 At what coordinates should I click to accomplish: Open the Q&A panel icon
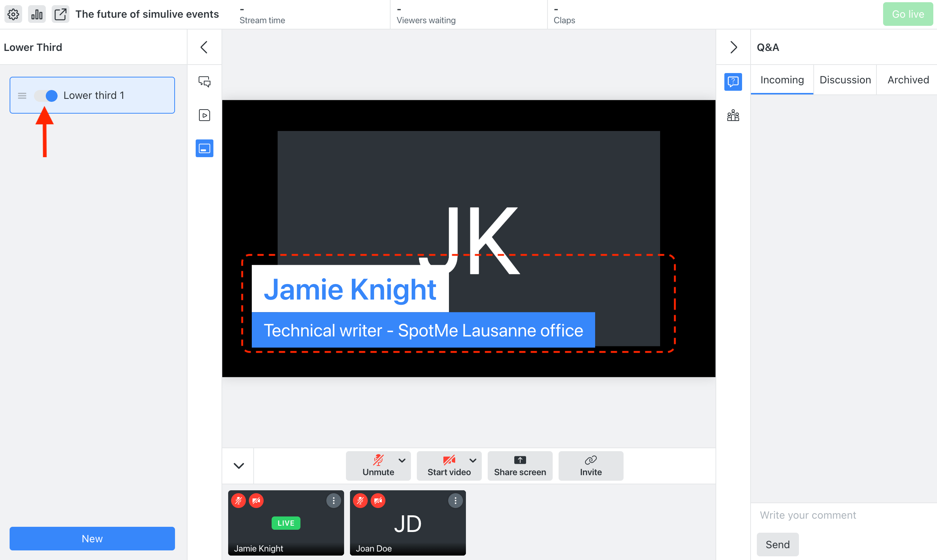point(733,82)
